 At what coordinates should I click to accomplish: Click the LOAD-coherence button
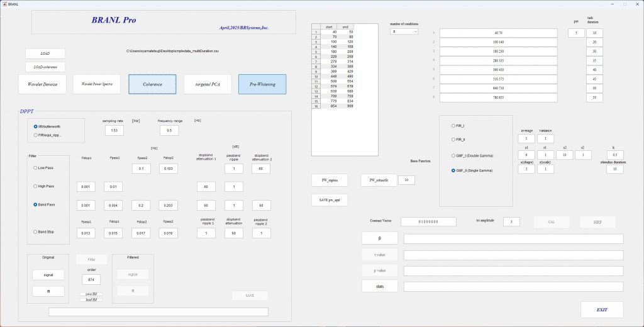click(45, 67)
